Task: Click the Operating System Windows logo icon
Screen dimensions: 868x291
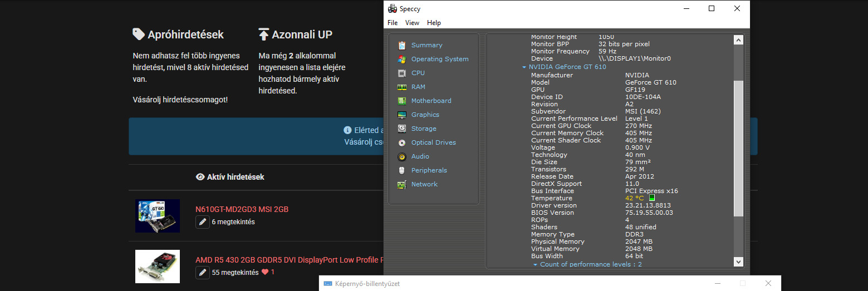Action: pyautogui.click(x=401, y=59)
